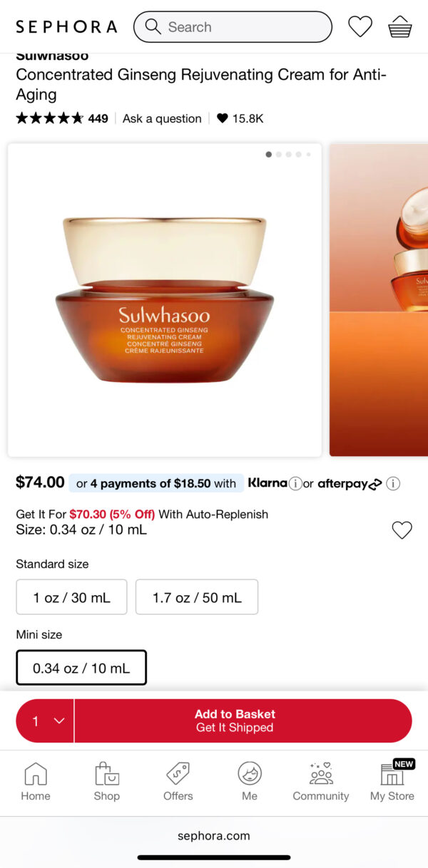428x868 pixels.
Task: Select the 1 oz / 30 mL size
Action: (x=72, y=597)
